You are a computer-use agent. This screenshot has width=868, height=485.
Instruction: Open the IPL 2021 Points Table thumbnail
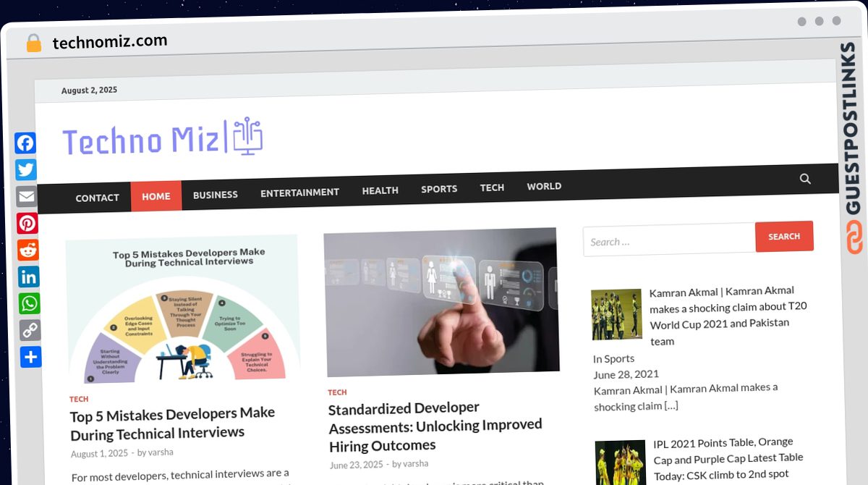click(621, 462)
